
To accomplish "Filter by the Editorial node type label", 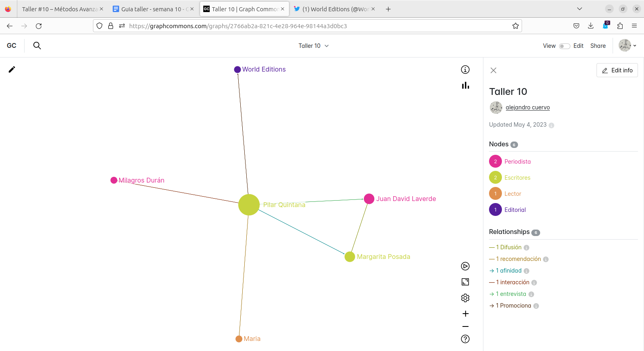I will tap(515, 210).
